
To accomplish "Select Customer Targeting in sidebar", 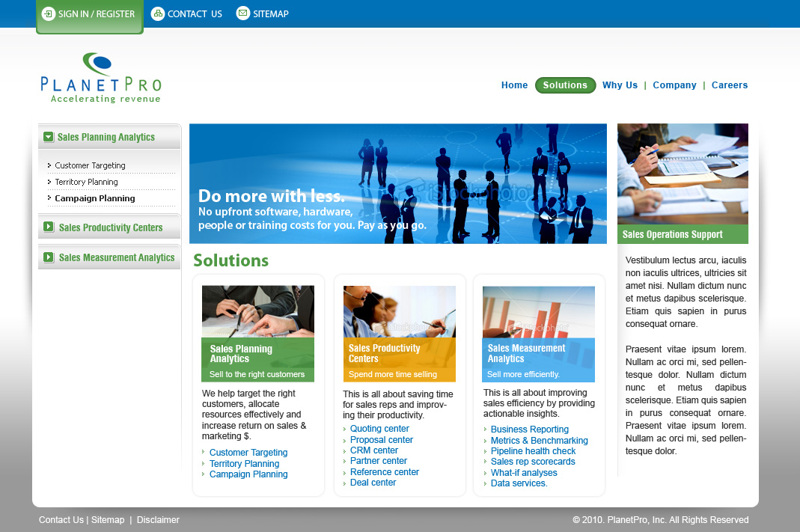I will 90,165.
